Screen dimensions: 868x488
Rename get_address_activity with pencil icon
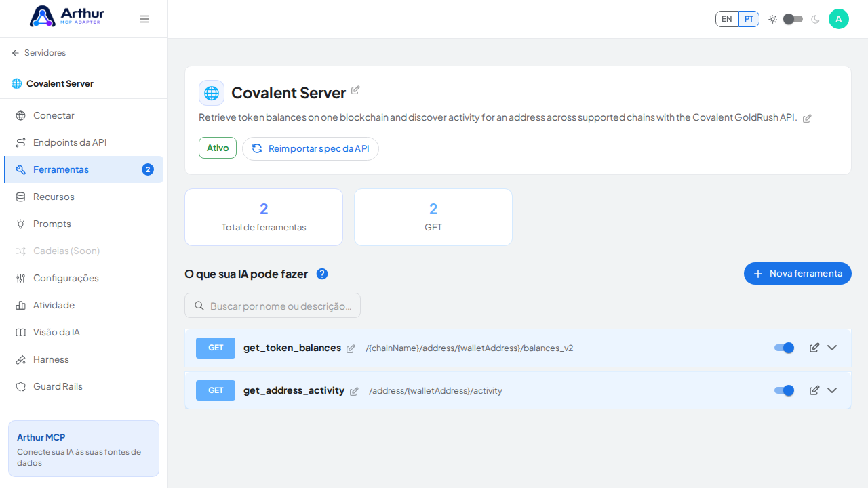[354, 392]
